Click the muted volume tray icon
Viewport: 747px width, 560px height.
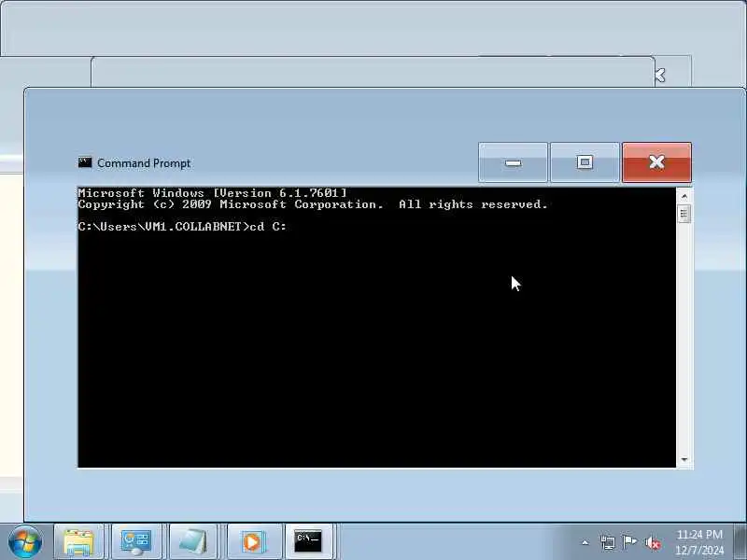click(652, 542)
